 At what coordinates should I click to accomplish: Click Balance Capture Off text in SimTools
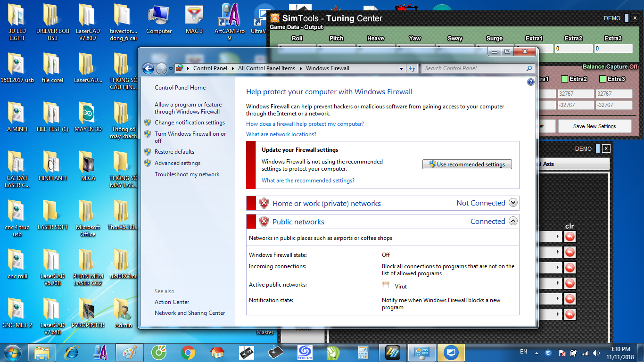click(x=610, y=67)
